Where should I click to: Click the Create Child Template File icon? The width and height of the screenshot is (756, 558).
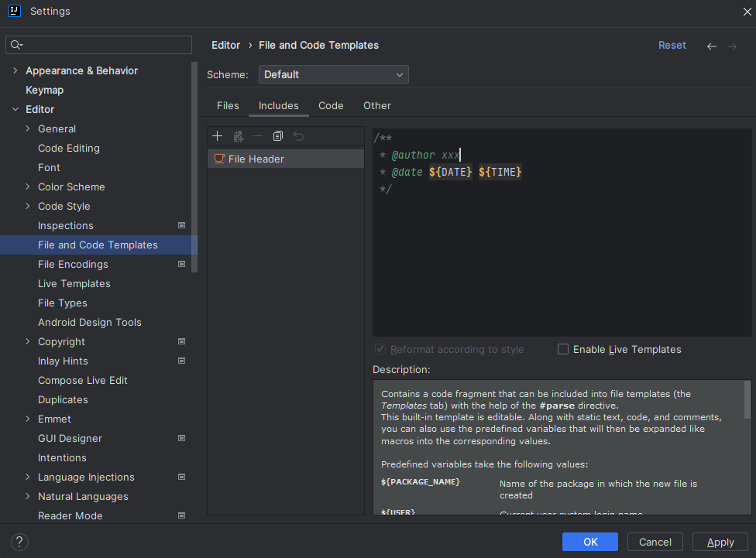coord(238,136)
